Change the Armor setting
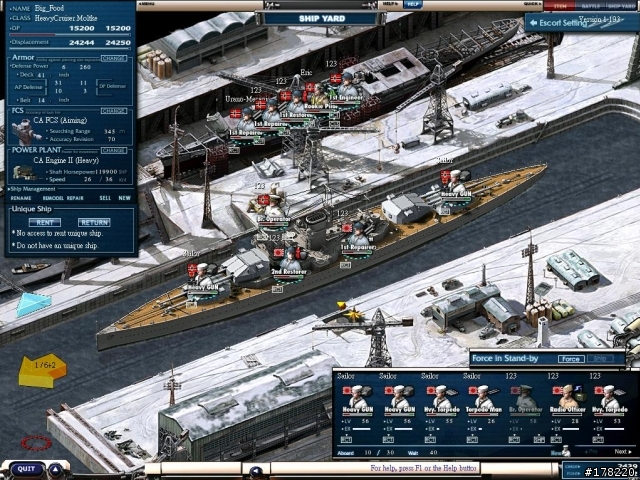Viewport: 640px width, 480px height. 113,58
